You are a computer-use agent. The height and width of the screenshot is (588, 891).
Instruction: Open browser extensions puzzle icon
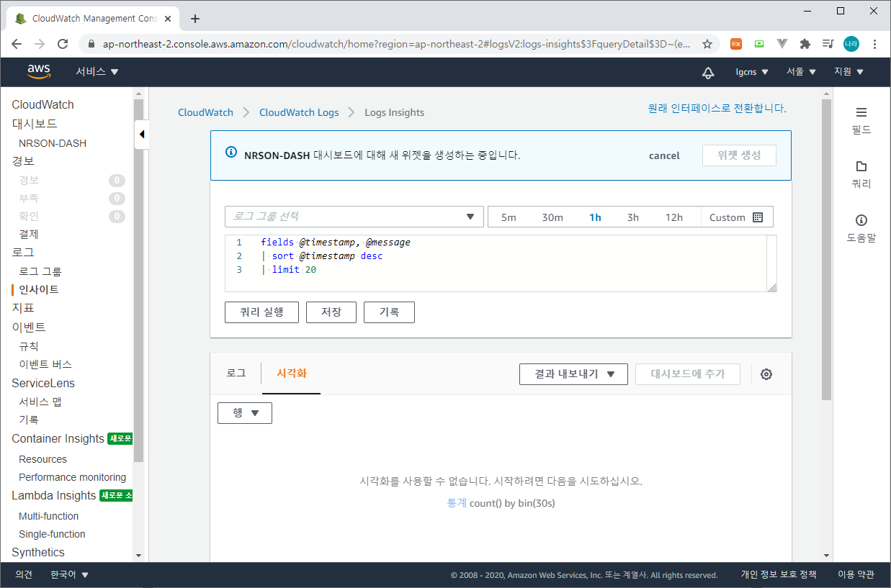805,44
